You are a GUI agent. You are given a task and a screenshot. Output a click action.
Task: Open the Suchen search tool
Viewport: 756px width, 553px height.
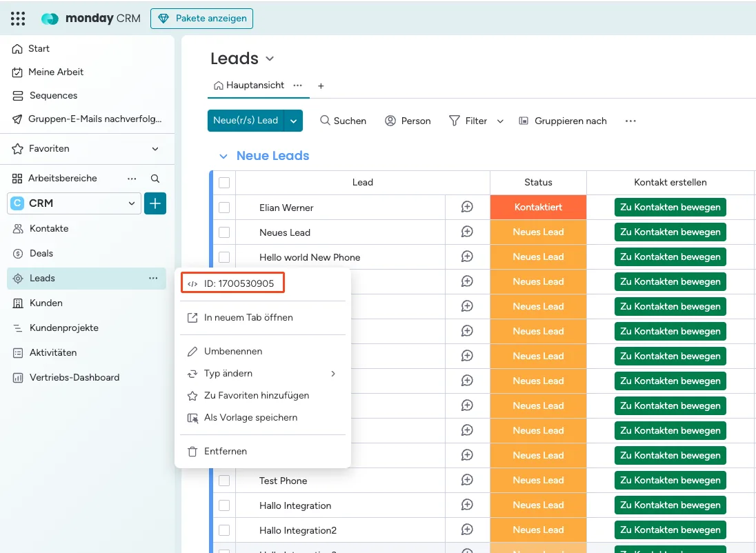pyautogui.click(x=344, y=121)
